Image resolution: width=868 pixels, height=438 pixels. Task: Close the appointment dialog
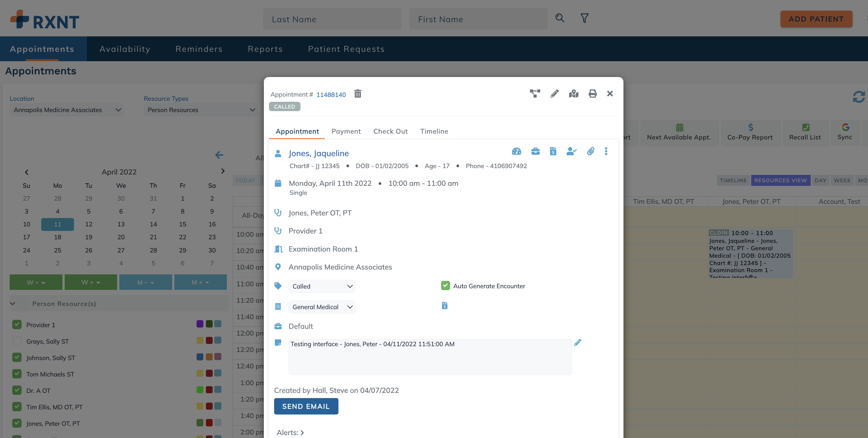[610, 94]
